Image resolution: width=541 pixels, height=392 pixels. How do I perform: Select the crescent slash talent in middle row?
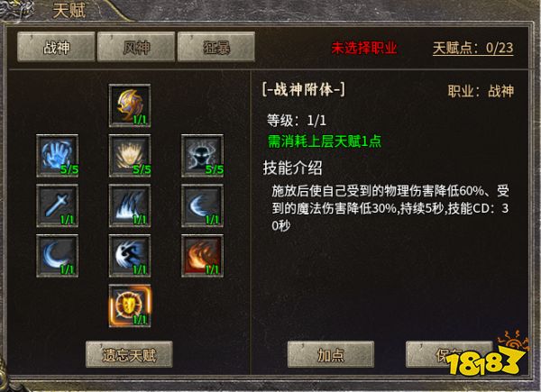click(203, 205)
